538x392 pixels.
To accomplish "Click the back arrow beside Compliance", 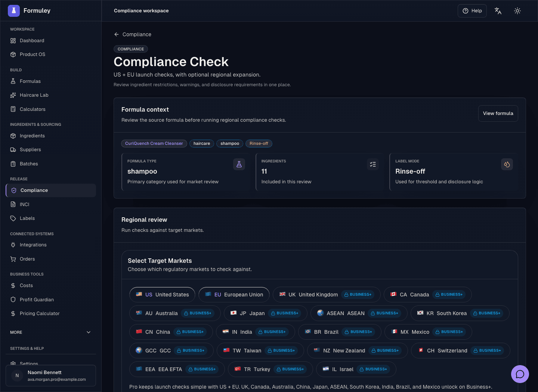I will (x=117, y=34).
